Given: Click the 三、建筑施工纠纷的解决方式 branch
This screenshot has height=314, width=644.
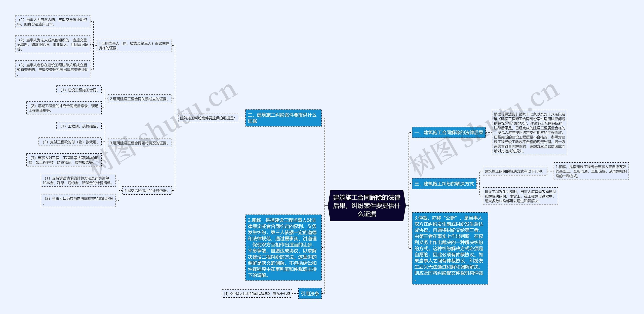Looking at the screenshot, I should pos(444,184).
